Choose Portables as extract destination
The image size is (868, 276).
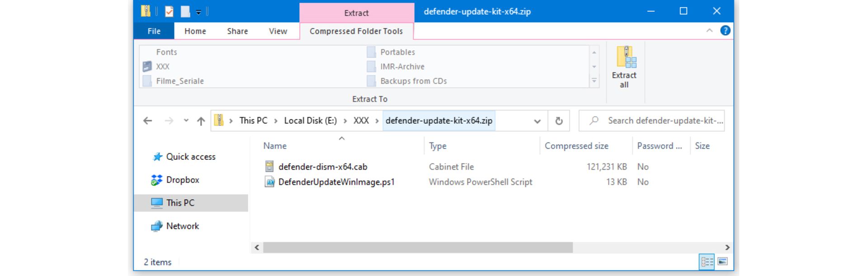pyautogui.click(x=392, y=52)
